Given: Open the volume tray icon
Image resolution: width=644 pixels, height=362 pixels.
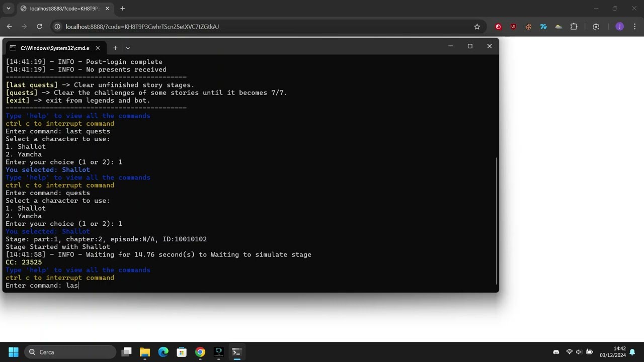Looking at the screenshot, I should 579,352.
